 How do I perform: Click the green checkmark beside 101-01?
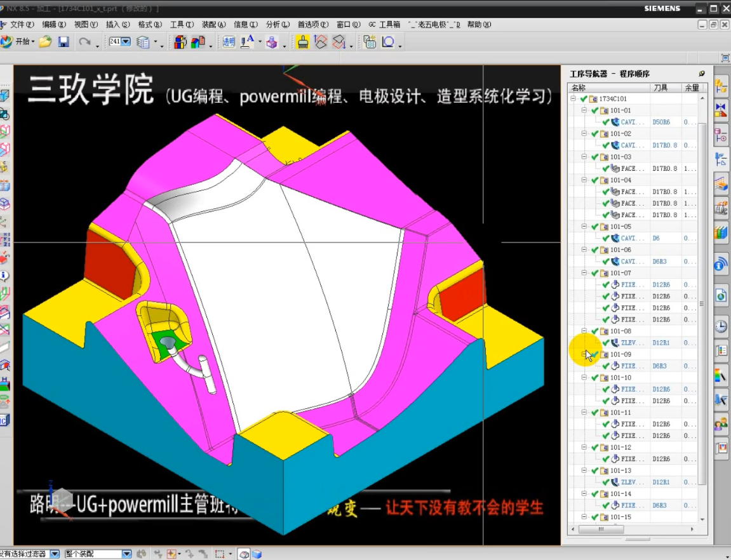(594, 110)
